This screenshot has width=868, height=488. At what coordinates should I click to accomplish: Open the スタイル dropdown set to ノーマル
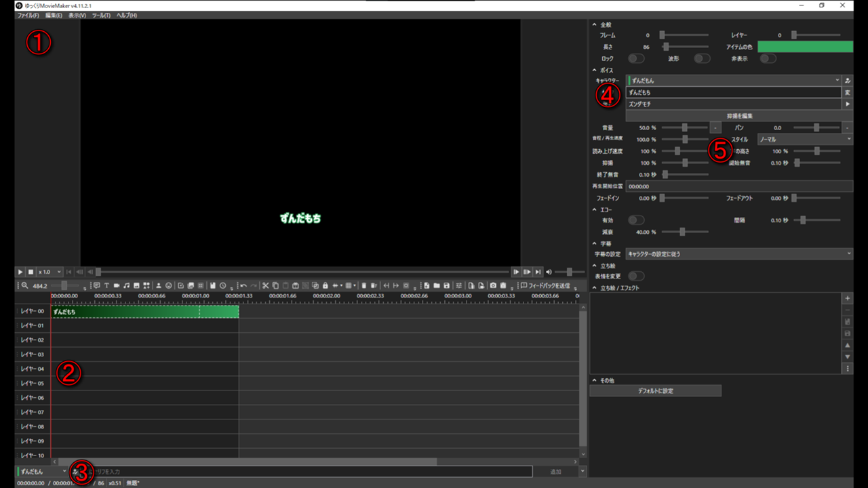click(x=805, y=139)
